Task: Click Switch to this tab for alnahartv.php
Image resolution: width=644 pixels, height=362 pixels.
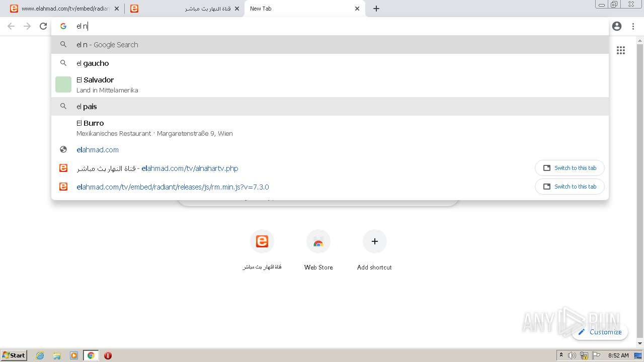Action: pyautogui.click(x=570, y=168)
